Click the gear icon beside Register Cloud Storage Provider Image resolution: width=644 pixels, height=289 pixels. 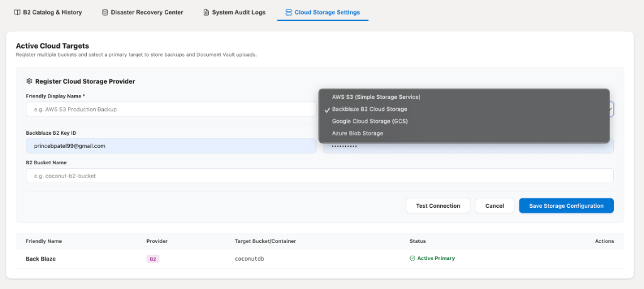tap(29, 81)
